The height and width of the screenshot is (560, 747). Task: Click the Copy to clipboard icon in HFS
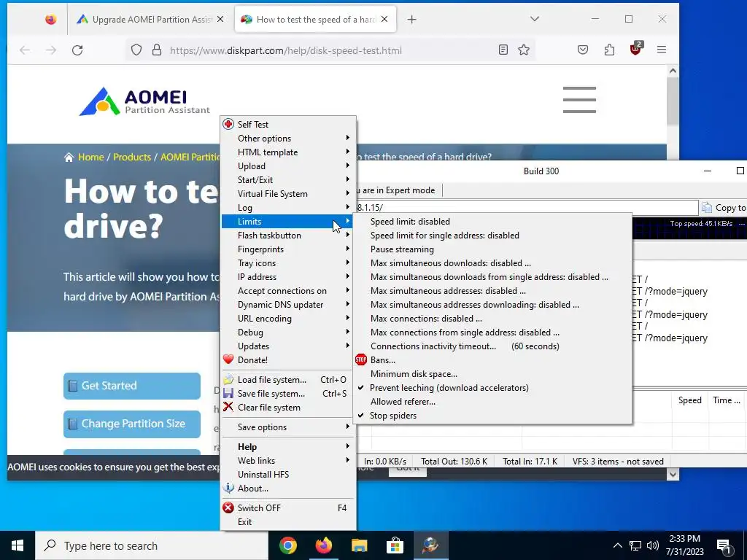point(707,208)
